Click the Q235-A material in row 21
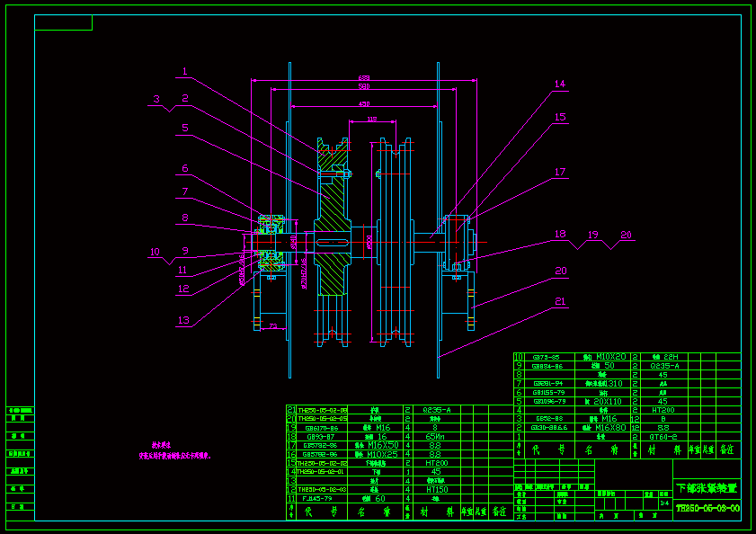756x534 pixels. (x=437, y=410)
